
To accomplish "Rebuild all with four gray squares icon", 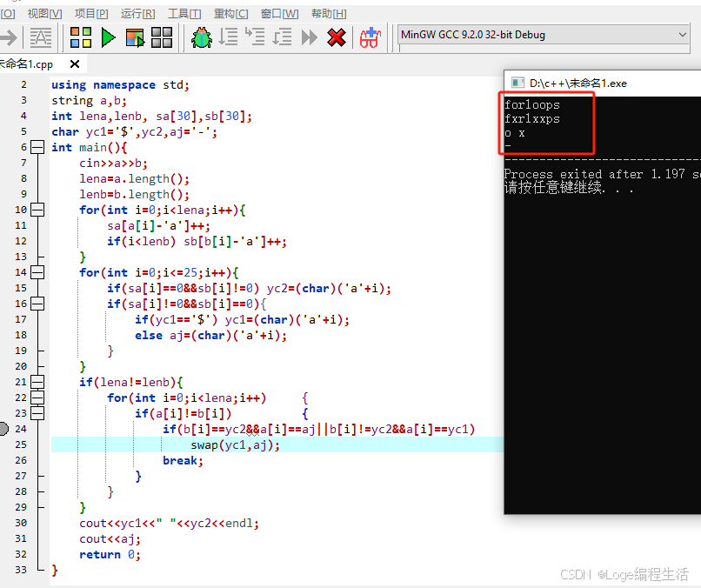I will (162, 37).
